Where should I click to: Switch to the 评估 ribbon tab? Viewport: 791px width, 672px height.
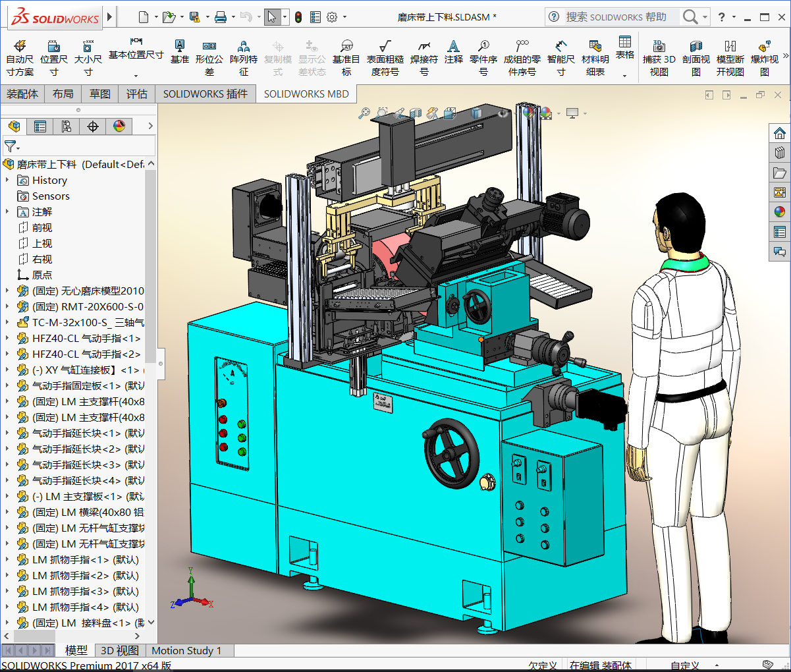pyautogui.click(x=136, y=94)
